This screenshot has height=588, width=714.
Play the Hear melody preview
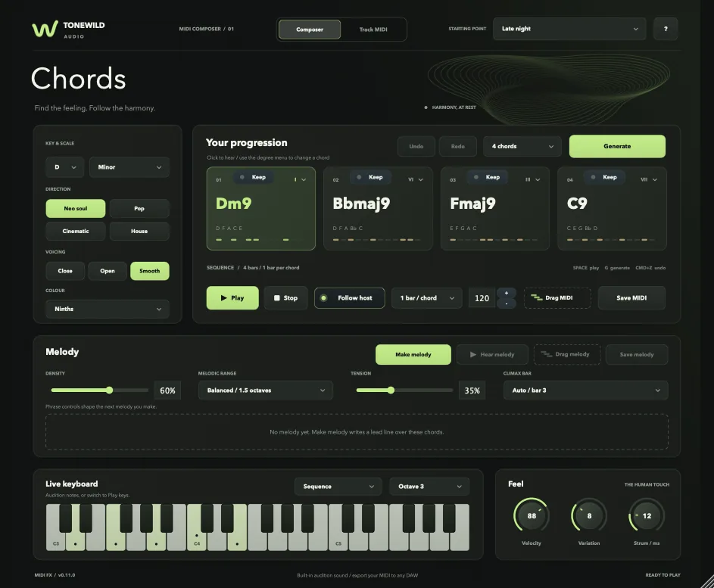click(x=492, y=354)
